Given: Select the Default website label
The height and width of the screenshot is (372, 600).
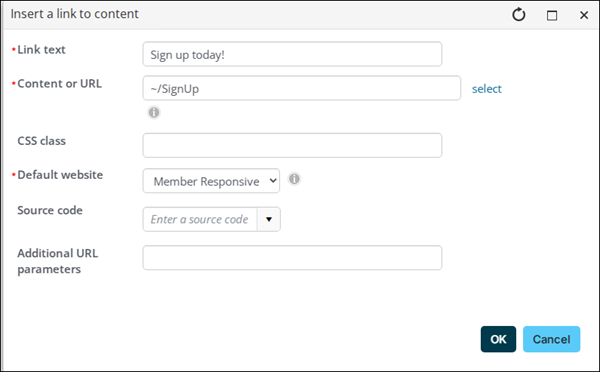Looking at the screenshot, I should (x=60, y=175).
